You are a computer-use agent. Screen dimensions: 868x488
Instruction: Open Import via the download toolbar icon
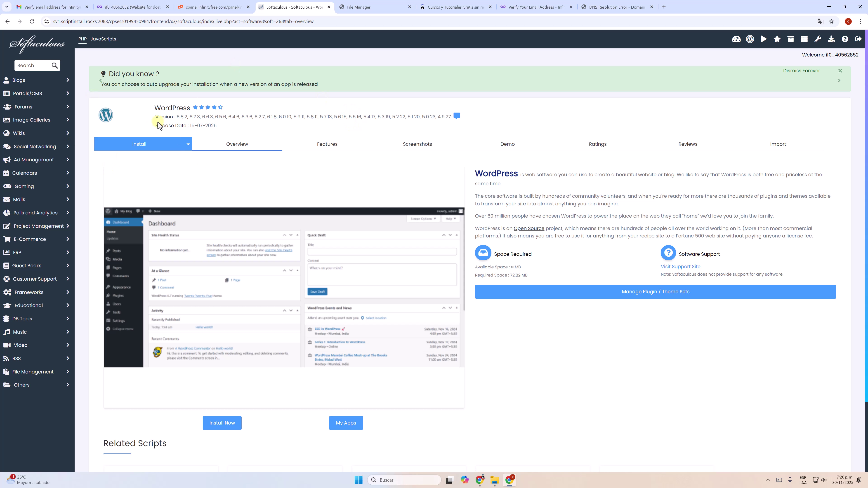(831, 39)
